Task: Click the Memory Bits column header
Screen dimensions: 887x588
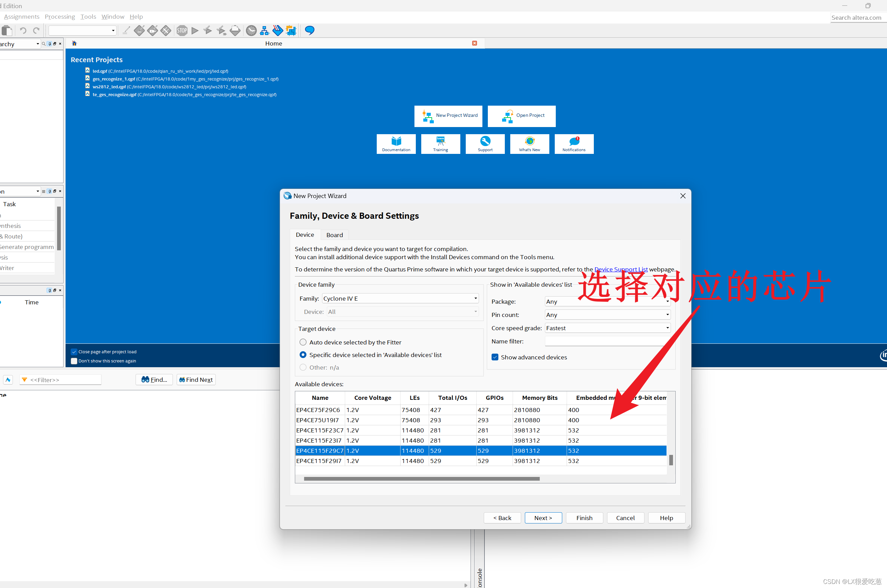Action: pyautogui.click(x=539, y=398)
